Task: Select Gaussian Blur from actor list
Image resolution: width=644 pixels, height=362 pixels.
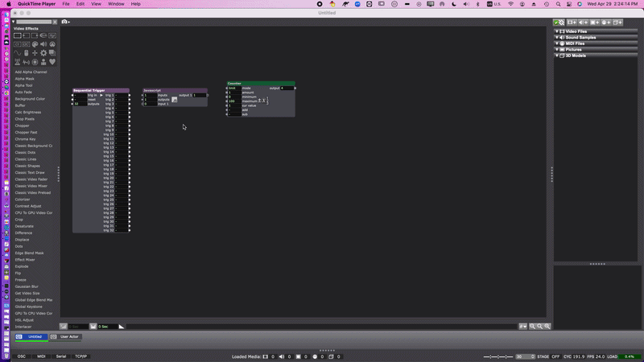Action: point(27,286)
